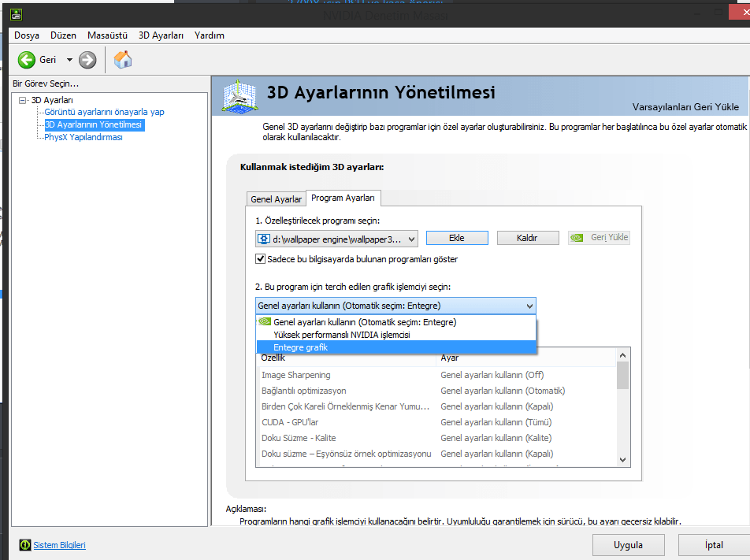Viewport: 750px width, 560px height.
Task: Click the 'Genel ayarları kullanın (Off)' value
Action: click(x=492, y=375)
